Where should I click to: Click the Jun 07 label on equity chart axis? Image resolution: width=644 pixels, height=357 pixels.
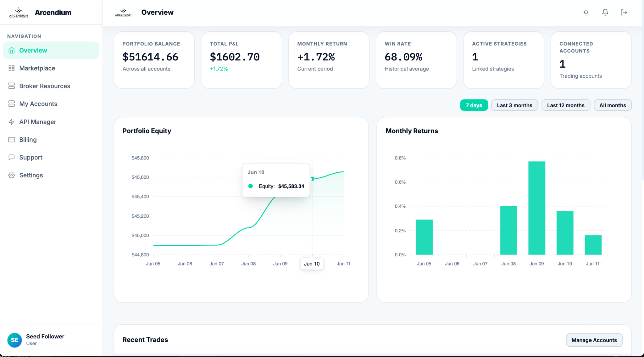217,264
